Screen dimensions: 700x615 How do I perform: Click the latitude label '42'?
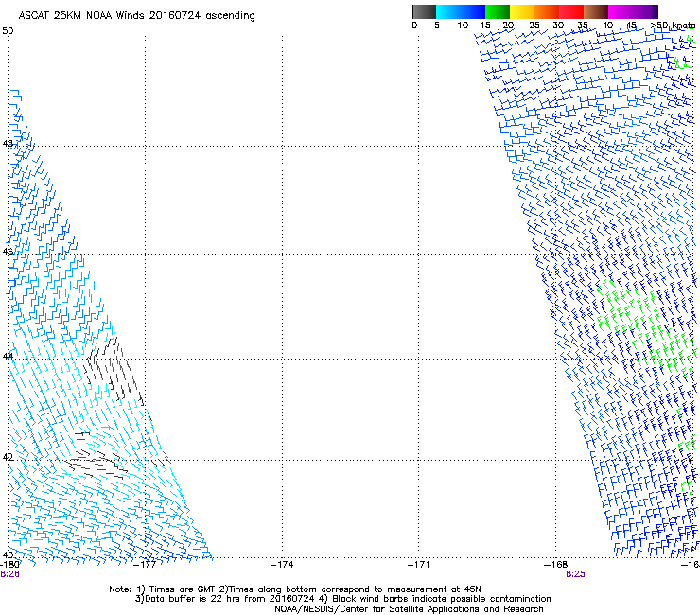coord(8,457)
